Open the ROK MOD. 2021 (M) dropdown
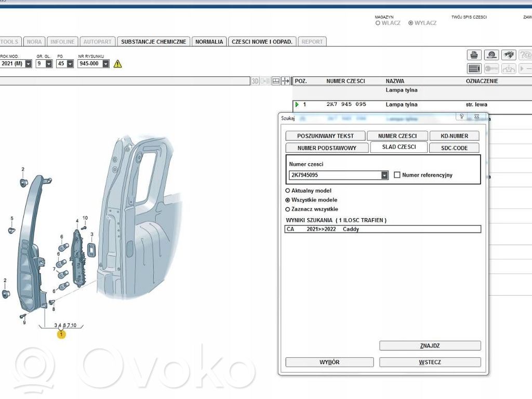Viewport: 532px width, 399px height. (x=29, y=63)
